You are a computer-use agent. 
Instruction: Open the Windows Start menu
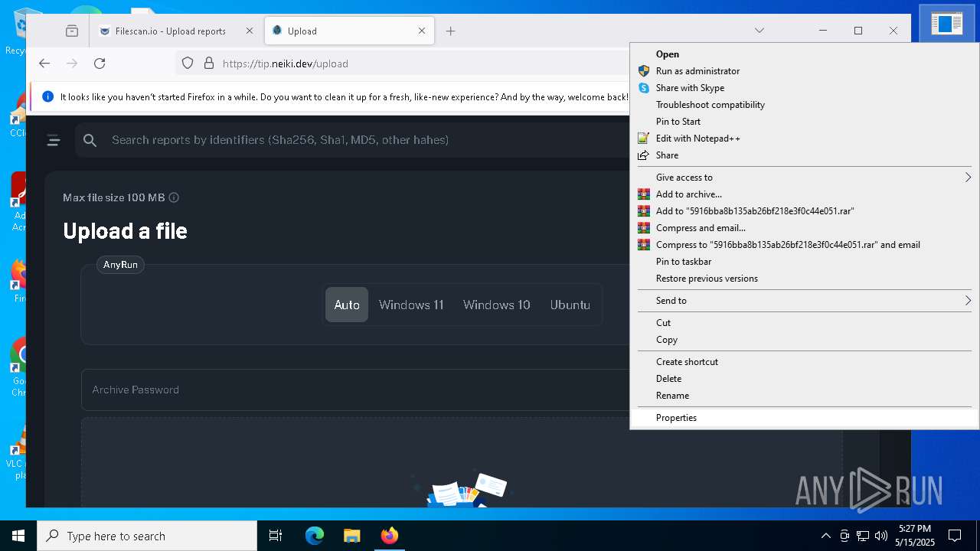18,536
